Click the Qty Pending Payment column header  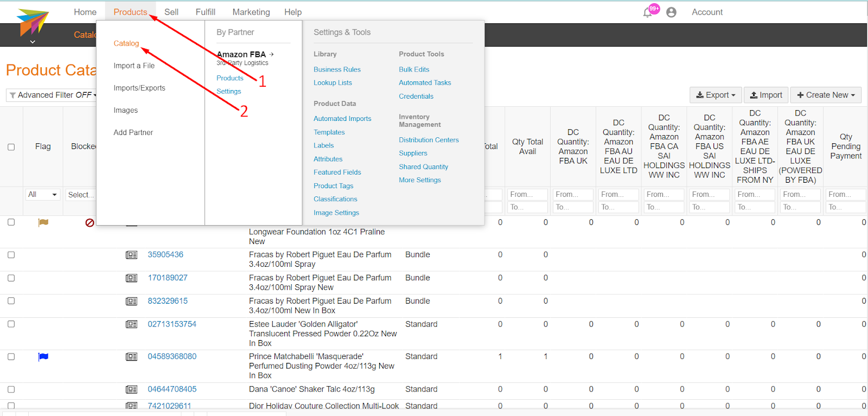point(846,146)
